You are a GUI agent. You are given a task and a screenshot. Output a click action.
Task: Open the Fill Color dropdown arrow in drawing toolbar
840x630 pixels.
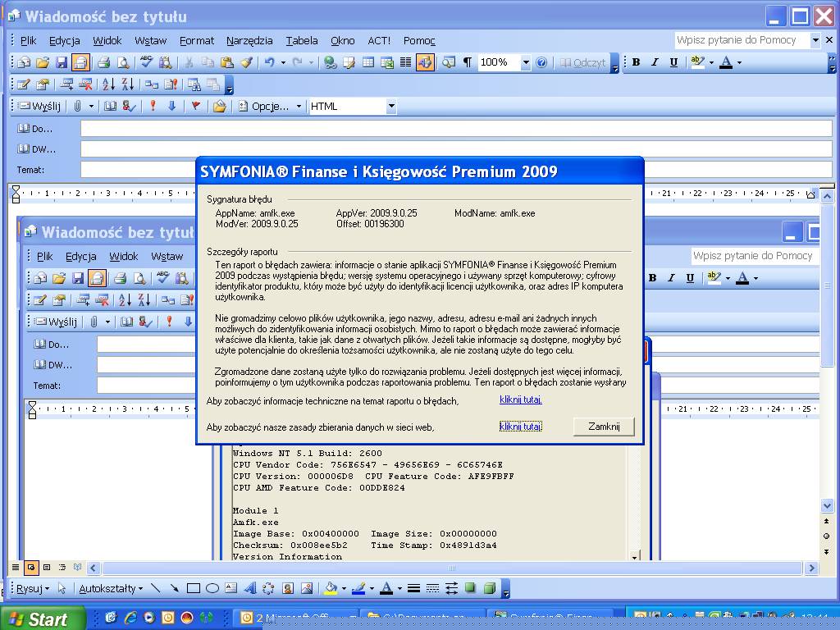click(344, 589)
